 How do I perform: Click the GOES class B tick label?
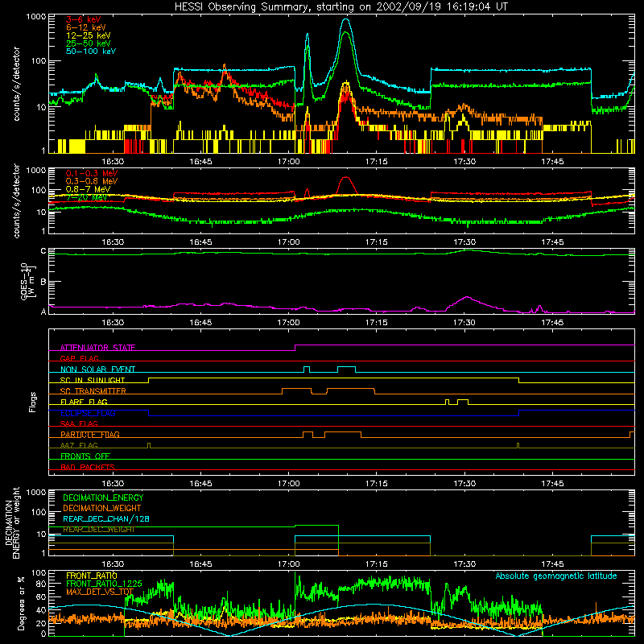[43, 282]
